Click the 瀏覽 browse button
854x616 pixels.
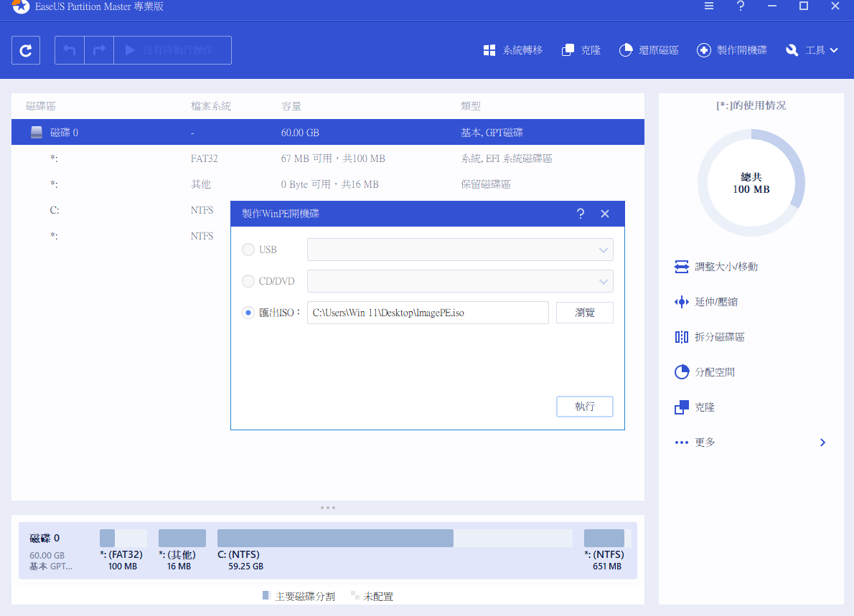[x=584, y=313]
